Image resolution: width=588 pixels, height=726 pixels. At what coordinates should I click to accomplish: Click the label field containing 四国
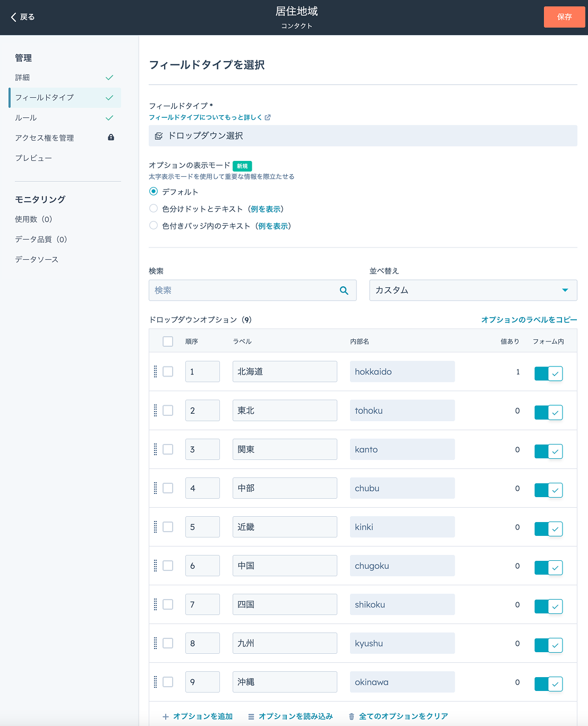[x=285, y=604]
